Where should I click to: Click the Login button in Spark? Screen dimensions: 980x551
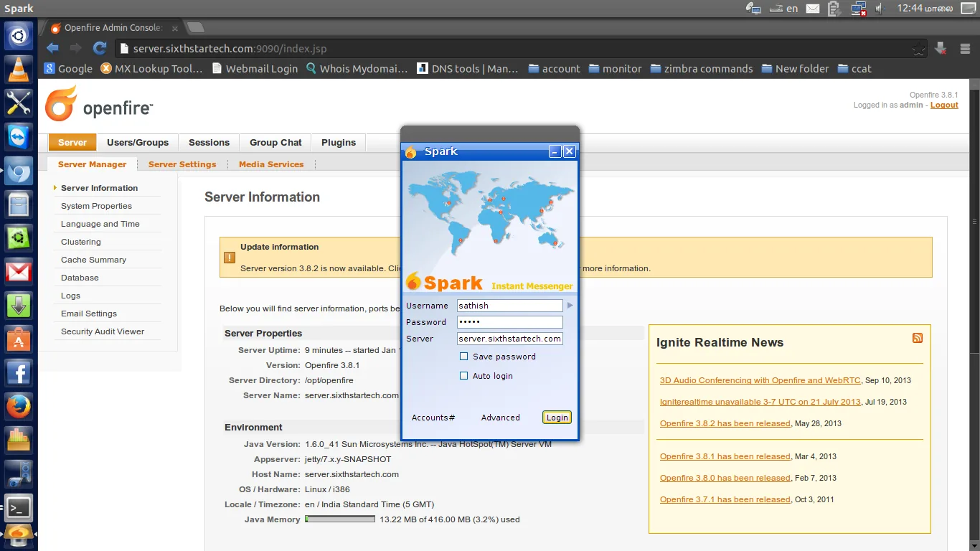click(557, 418)
